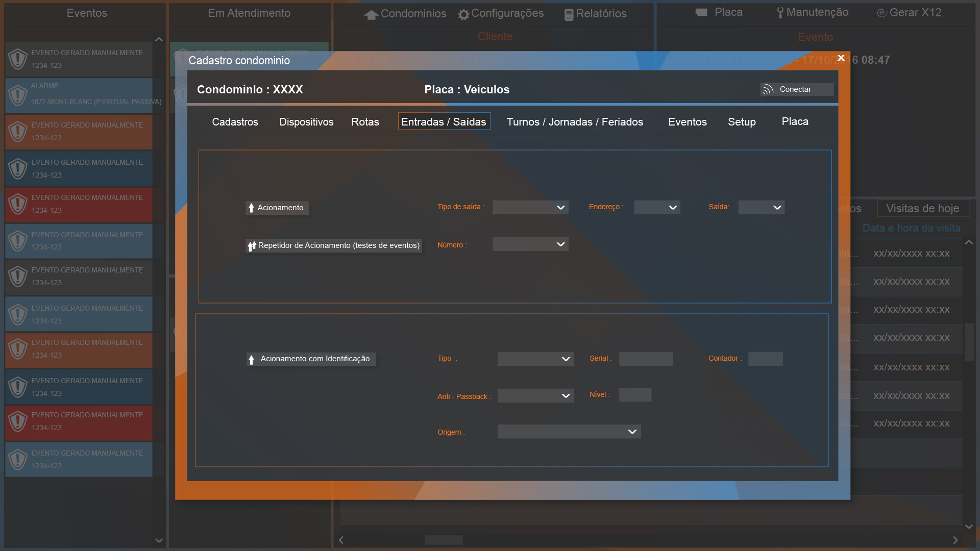Switch to the Dispositivos tab
Image resolution: width=980 pixels, height=551 pixels.
(x=306, y=122)
